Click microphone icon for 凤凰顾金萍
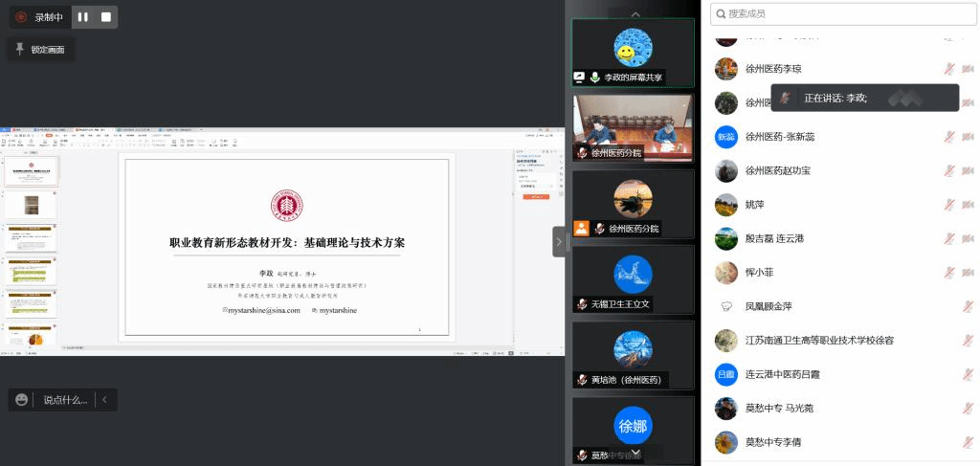The height and width of the screenshot is (466, 980). [x=968, y=306]
